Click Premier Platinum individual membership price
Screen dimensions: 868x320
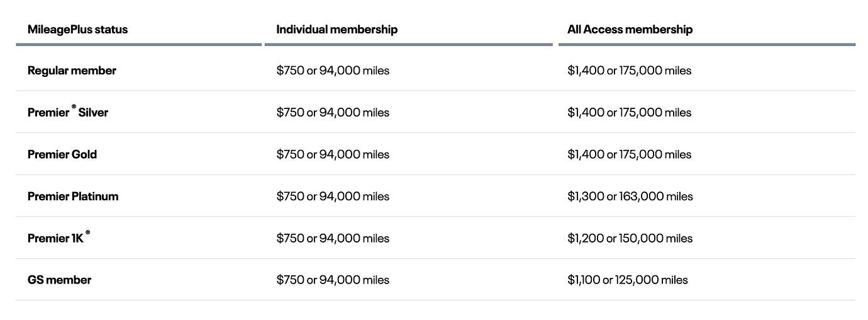click(x=333, y=197)
